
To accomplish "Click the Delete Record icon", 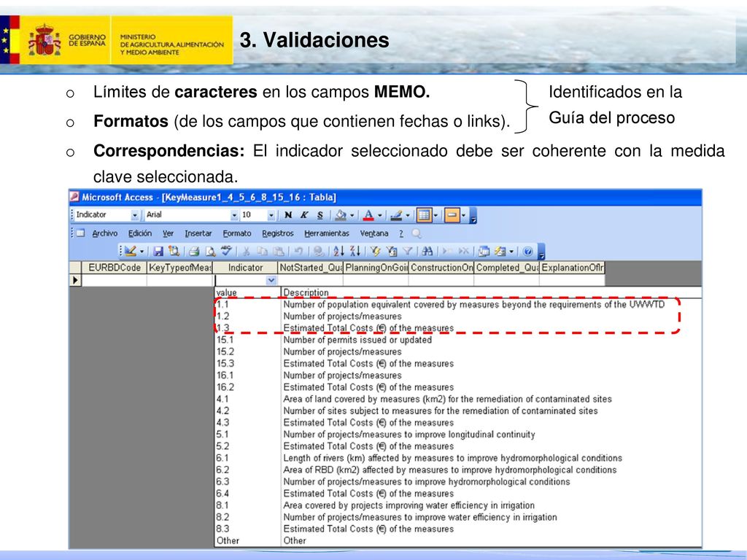I will tap(463, 251).
